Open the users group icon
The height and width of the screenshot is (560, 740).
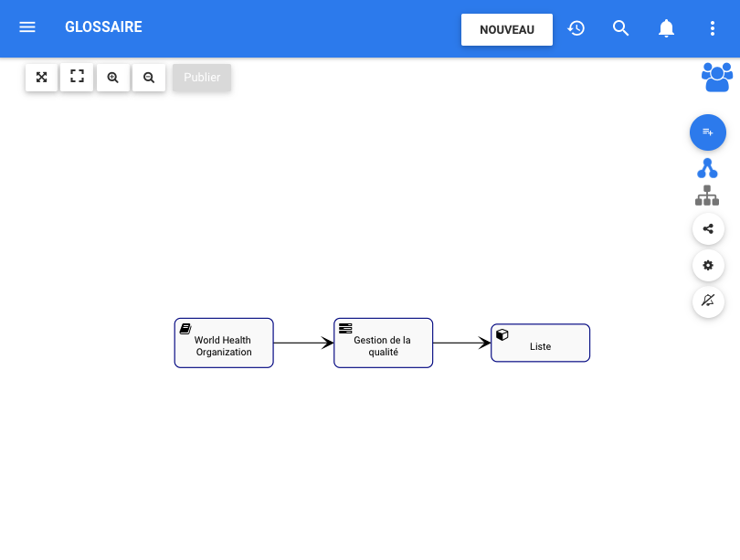[x=717, y=77]
